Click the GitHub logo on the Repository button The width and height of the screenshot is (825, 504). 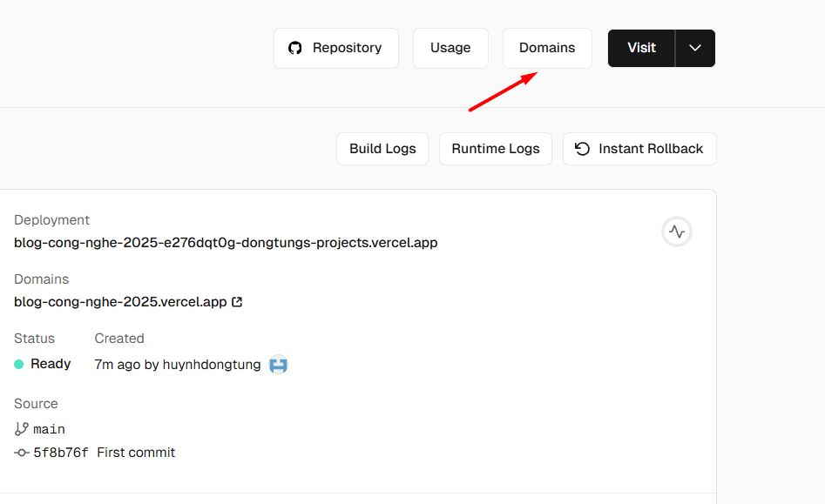[294, 48]
